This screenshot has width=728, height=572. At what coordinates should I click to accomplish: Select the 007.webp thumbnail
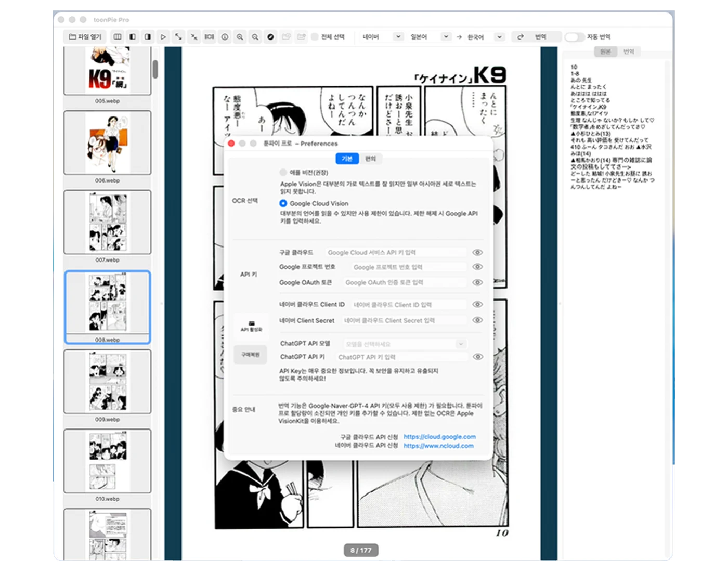tap(108, 222)
